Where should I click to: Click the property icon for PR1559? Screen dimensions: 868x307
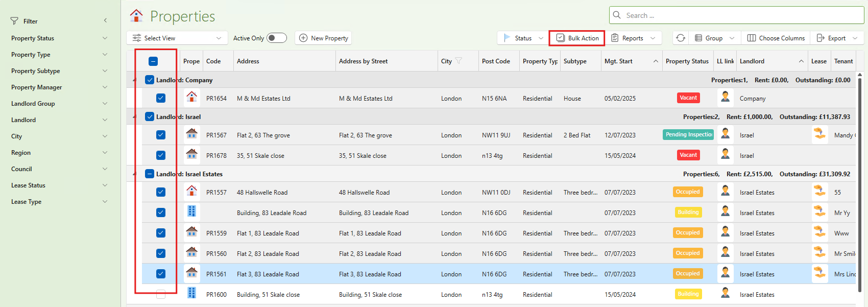coord(191,231)
